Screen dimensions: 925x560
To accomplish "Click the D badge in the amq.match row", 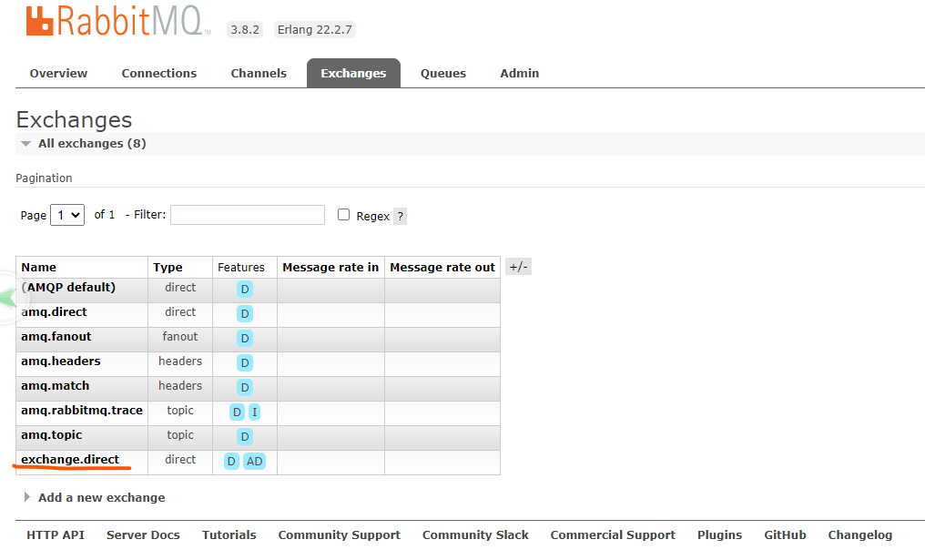I will click(244, 388).
